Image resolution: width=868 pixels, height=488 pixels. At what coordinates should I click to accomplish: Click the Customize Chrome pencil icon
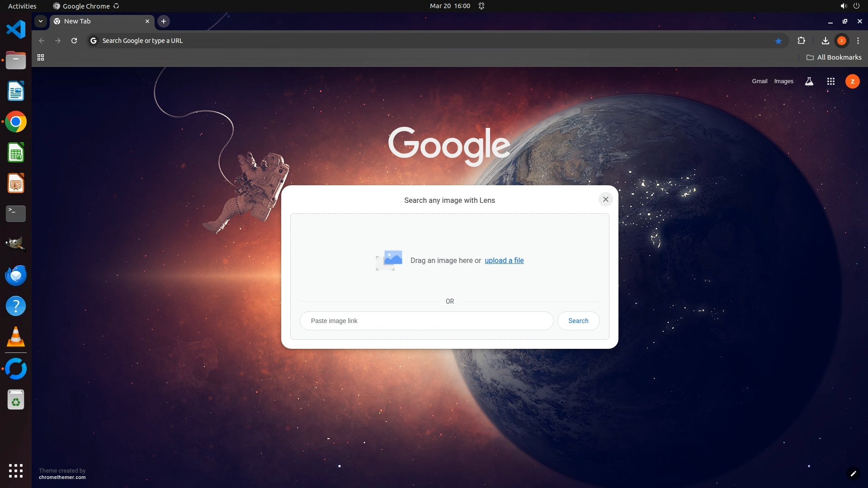pos(853,474)
